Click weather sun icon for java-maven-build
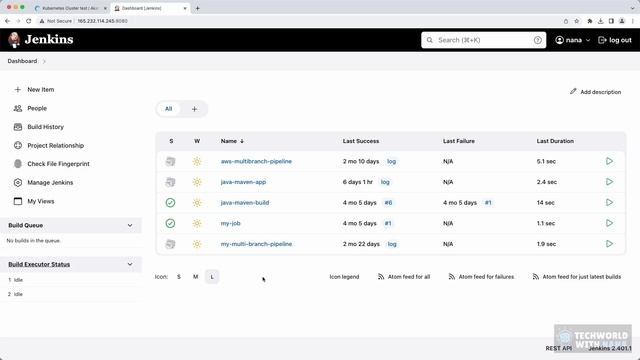Viewport: 640px width, 360px height. point(197,202)
